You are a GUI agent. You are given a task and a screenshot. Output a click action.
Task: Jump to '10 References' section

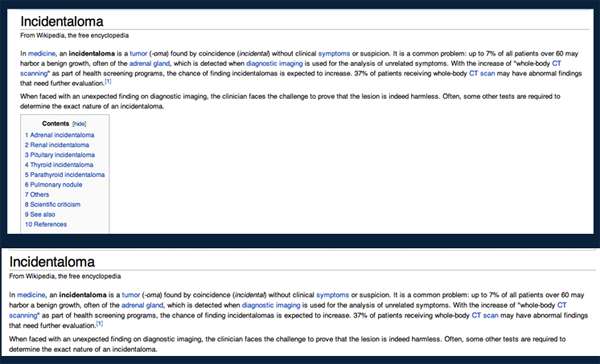[46, 225]
